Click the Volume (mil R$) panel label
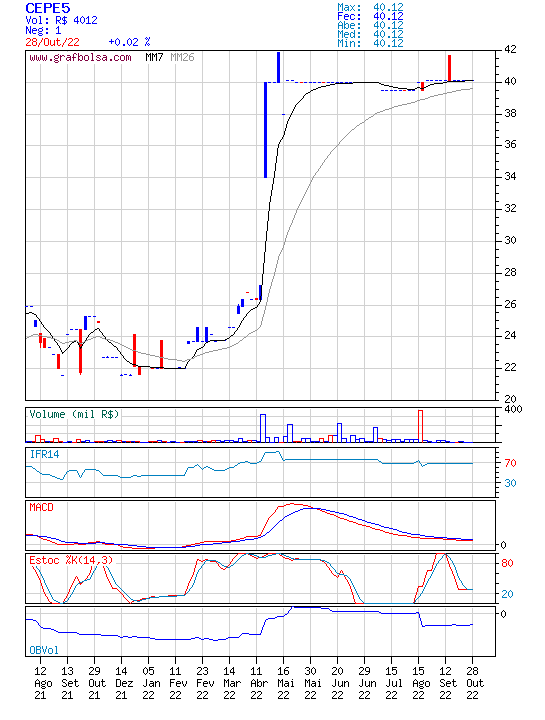Viewport: 545px width, 720px height. click(x=74, y=414)
